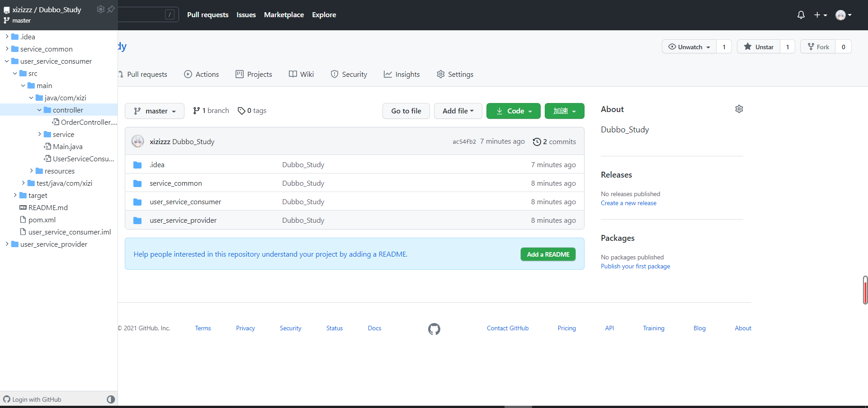Click Add a README button

pyautogui.click(x=548, y=254)
